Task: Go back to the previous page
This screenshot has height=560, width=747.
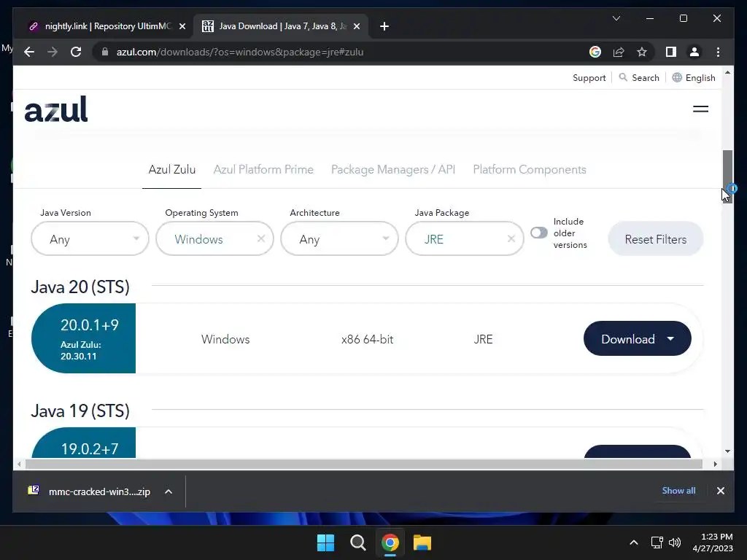Action: (29, 52)
